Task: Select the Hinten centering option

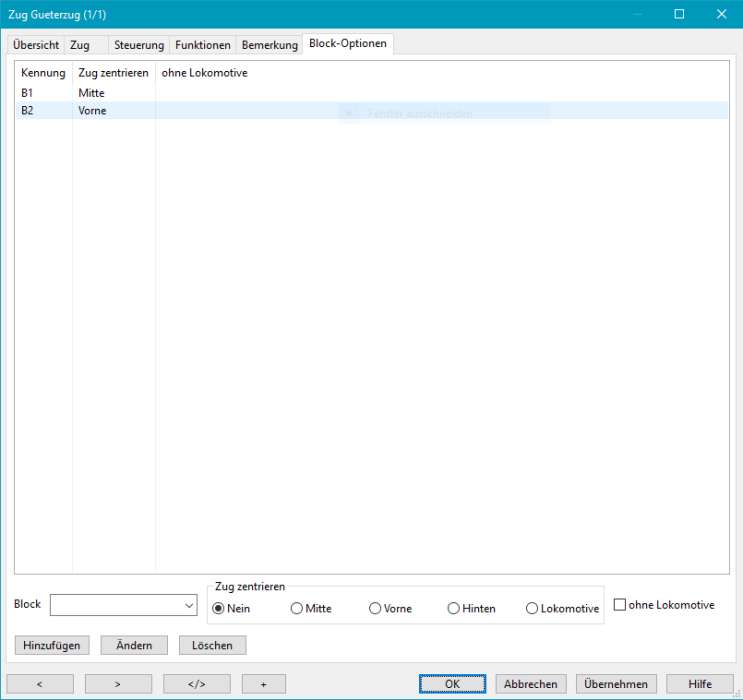Action: point(453,608)
